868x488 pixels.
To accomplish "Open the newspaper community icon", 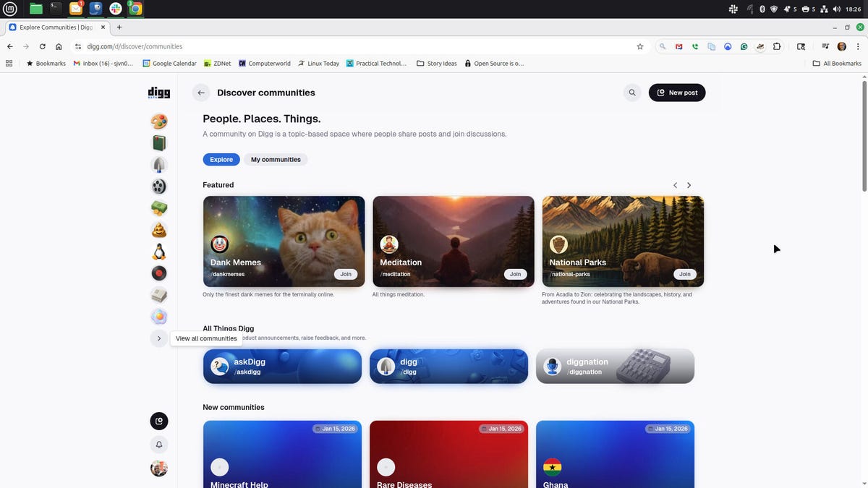I will (158, 294).
